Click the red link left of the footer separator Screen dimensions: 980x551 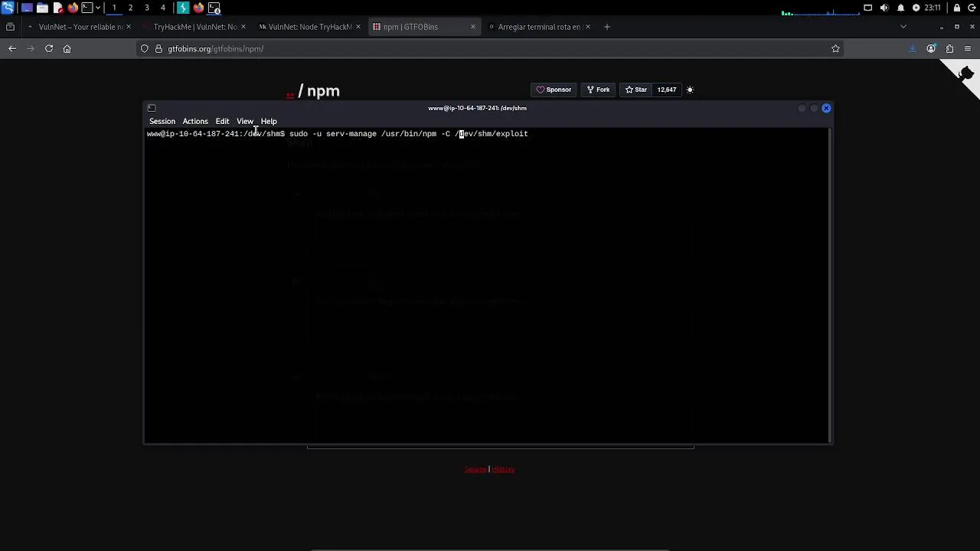(x=475, y=469)
